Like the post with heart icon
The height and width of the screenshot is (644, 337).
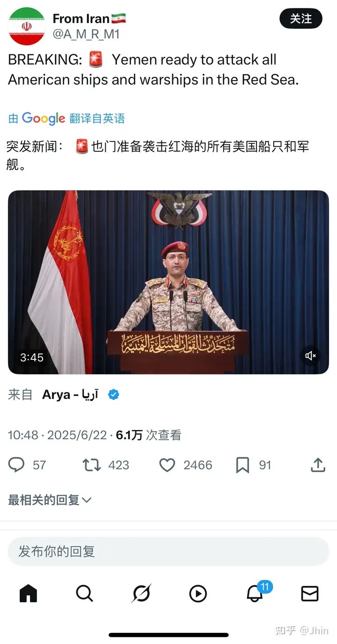coord(167,465)
